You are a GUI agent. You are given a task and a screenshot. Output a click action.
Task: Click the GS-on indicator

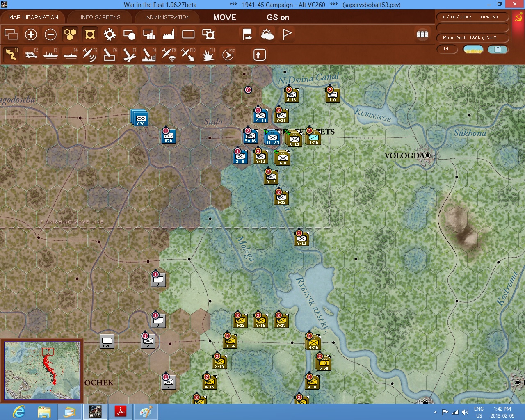point(278,17)
